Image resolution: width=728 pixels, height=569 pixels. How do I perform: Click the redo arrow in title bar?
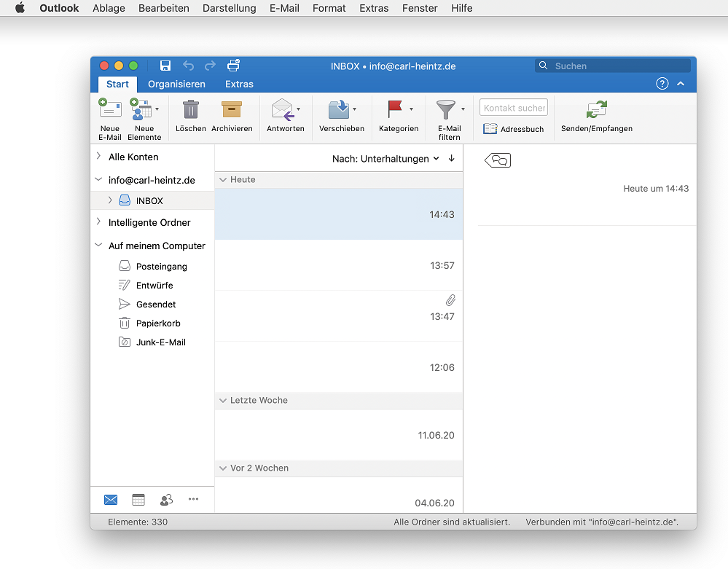211,66
